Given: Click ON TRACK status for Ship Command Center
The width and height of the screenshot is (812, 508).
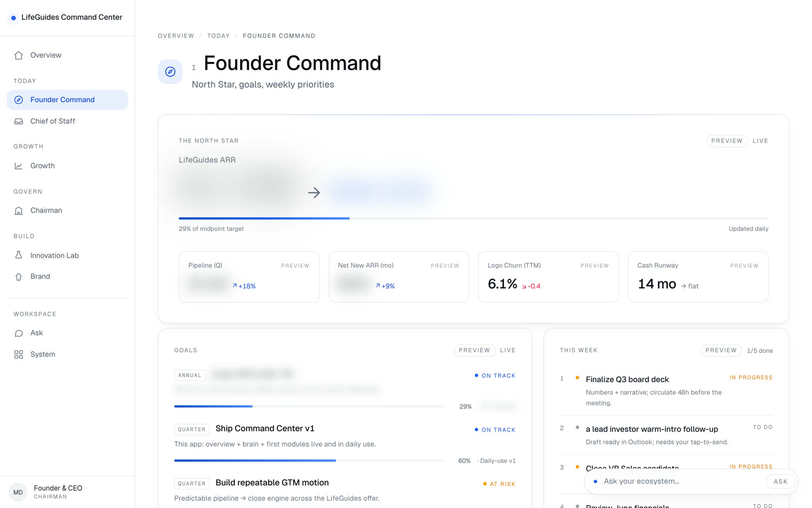Looking at the screenshot, I should (495, 430).
